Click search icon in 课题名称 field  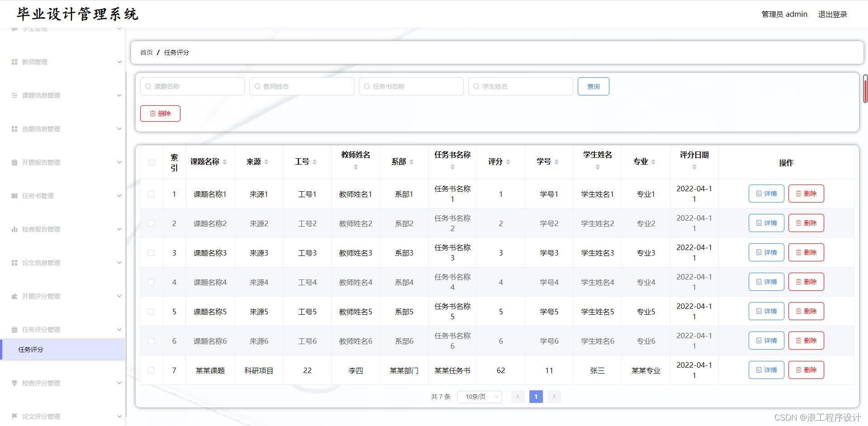[148, 86]
